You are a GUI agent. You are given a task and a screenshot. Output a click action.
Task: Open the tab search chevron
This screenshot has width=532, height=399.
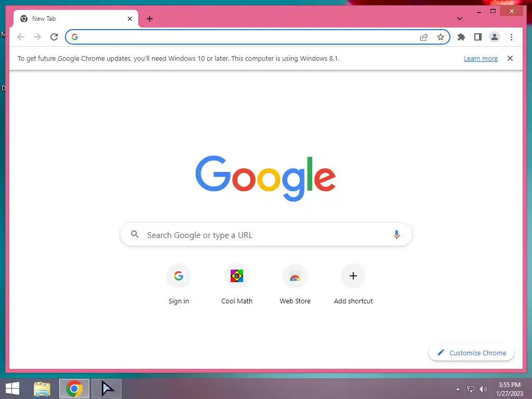pyautogui.click(x=459, y=19)
